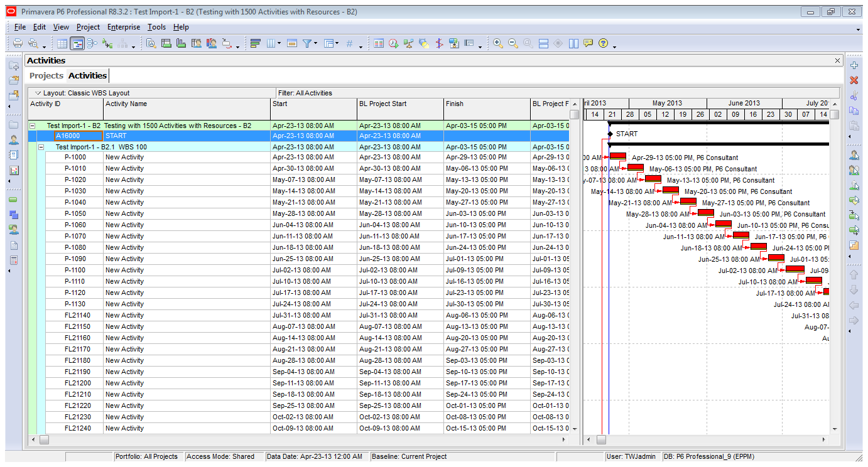Collapse the Test Import-1 - B2.1 WBS 100 group
The image size is (868, 467).
(x=41, y=147)
